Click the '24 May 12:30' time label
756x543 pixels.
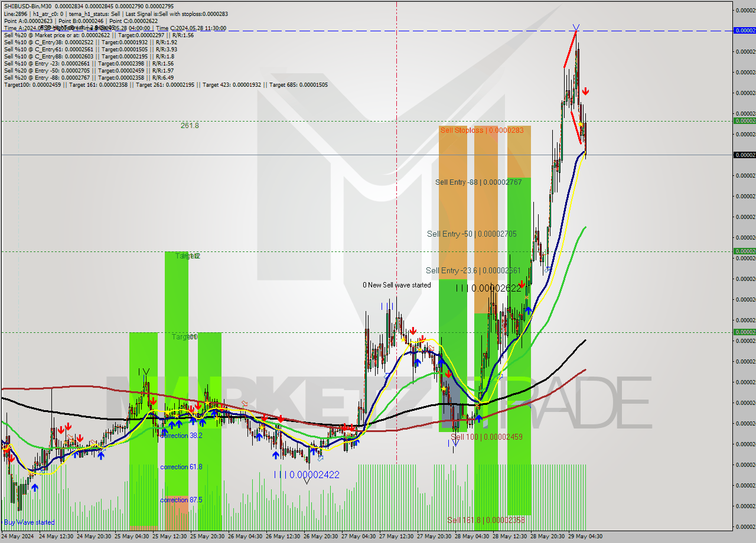coord(56,537)
